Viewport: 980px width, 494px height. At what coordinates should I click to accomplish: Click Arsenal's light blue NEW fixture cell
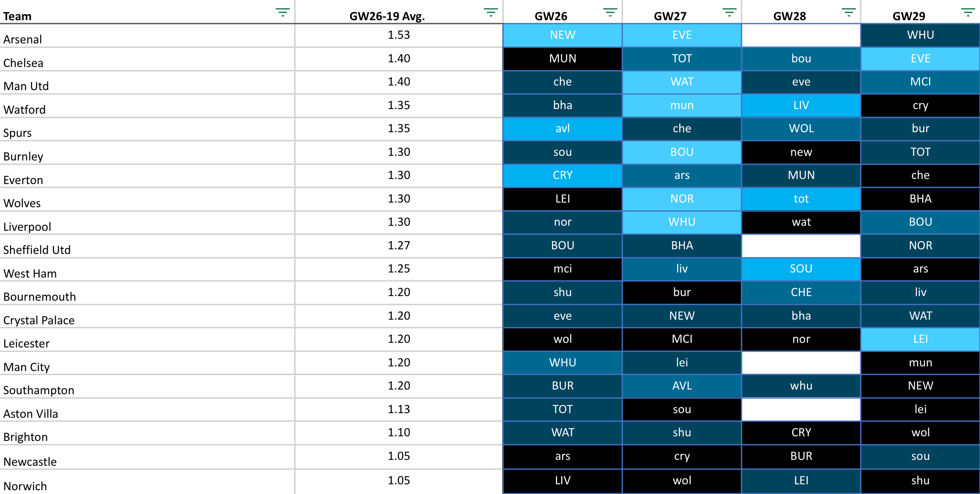coord(562,35)
